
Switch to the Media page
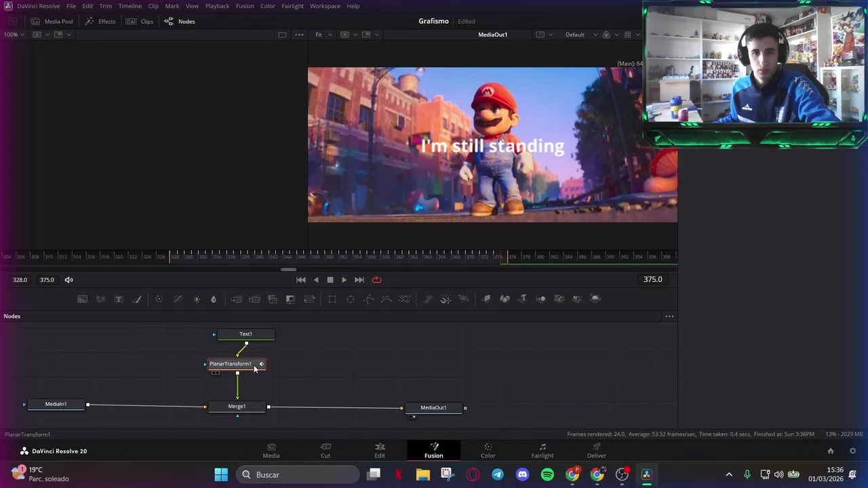tap(271, 451)
